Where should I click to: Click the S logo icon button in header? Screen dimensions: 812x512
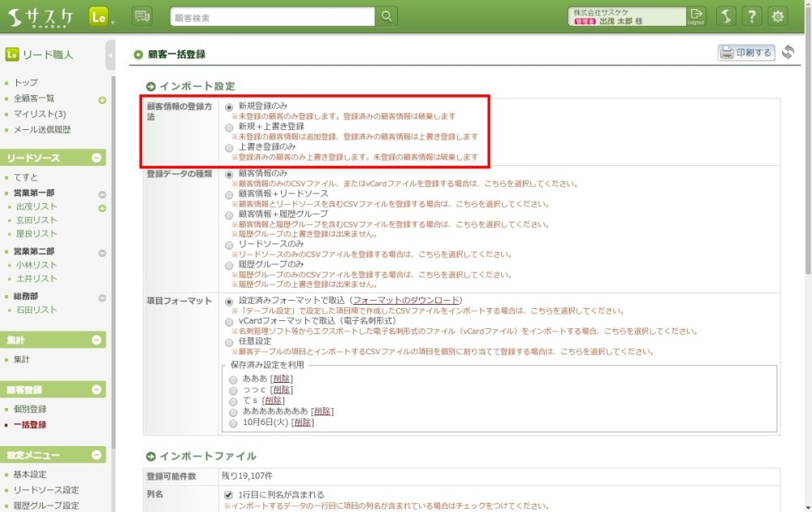pos(727,16)
